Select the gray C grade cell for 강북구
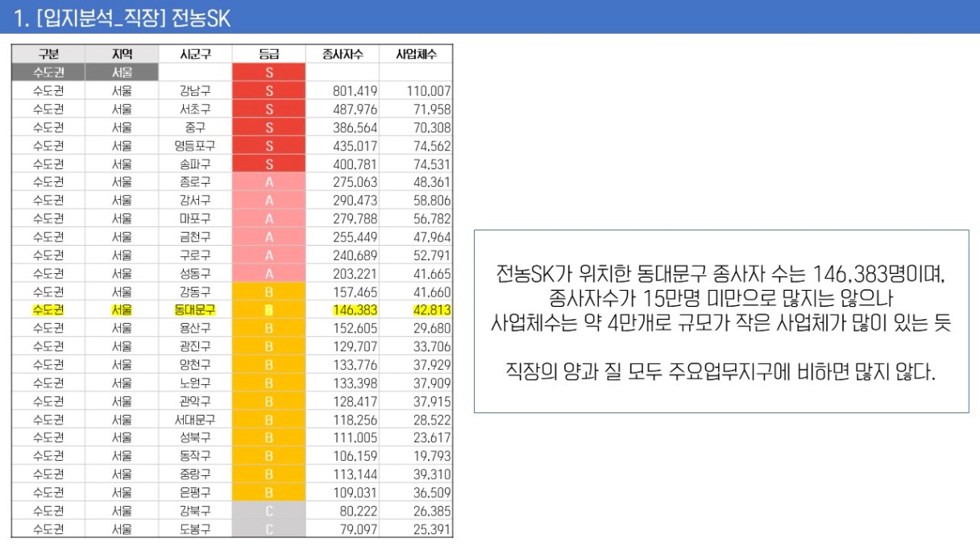 [x=269, y=510]
